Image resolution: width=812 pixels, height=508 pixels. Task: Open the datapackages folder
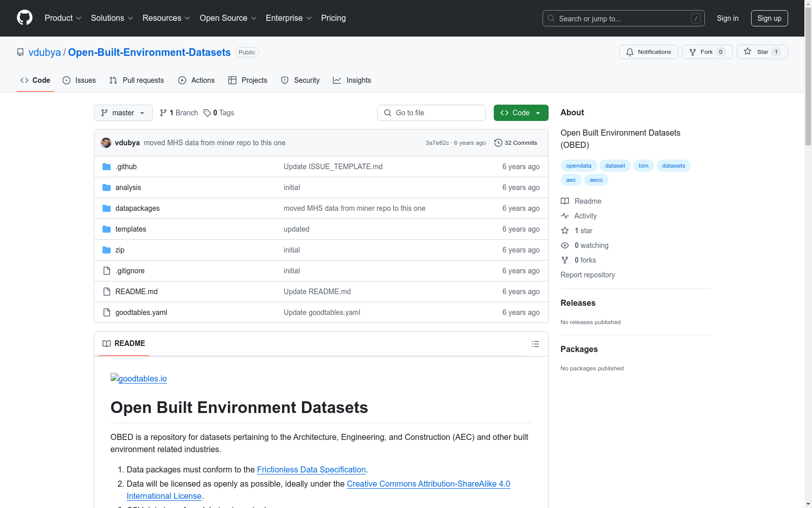[138, 208]
